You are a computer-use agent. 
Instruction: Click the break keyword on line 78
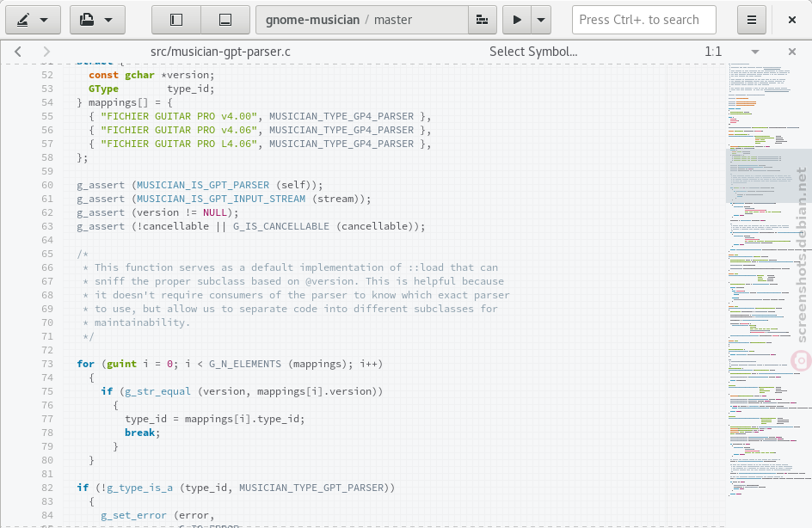coord(140,433)
